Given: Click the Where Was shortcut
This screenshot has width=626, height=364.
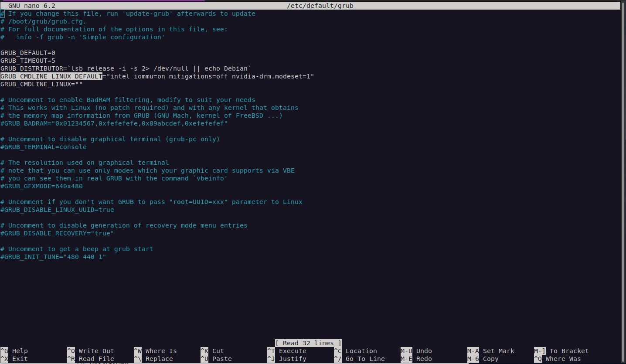Looking at the screenshot, I should [563, 359].
